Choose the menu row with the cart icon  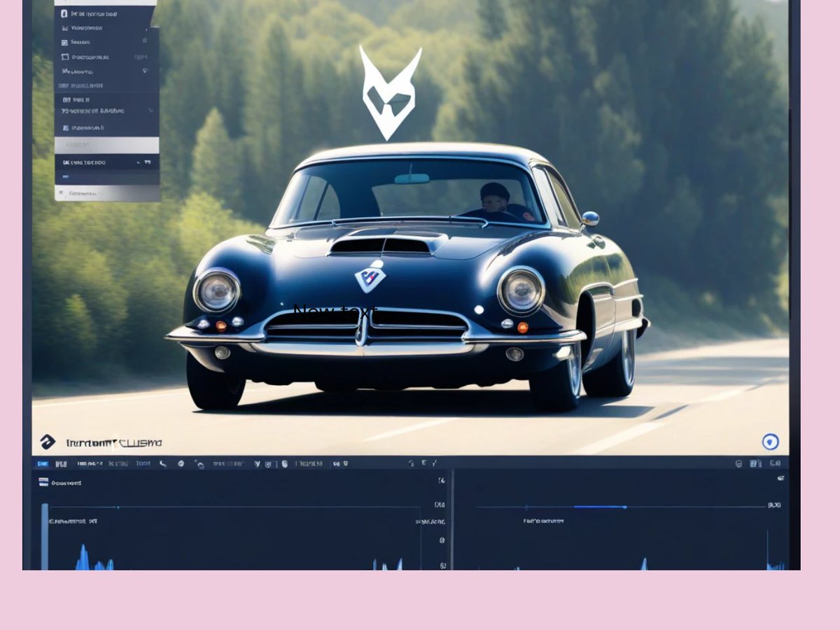pos(106,28)
